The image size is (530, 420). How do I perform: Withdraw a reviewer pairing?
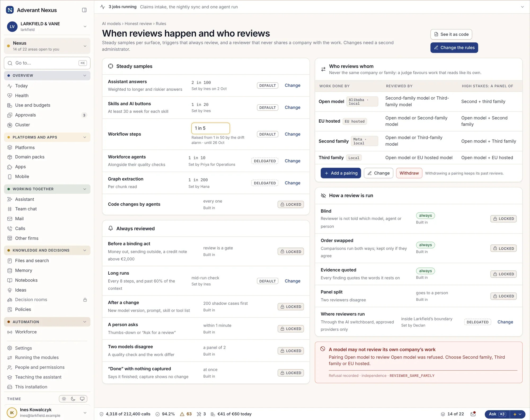409,173
